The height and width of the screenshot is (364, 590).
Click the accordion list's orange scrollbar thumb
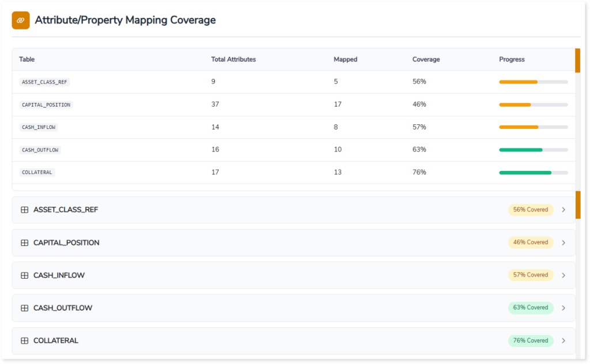tap(577, 205)
